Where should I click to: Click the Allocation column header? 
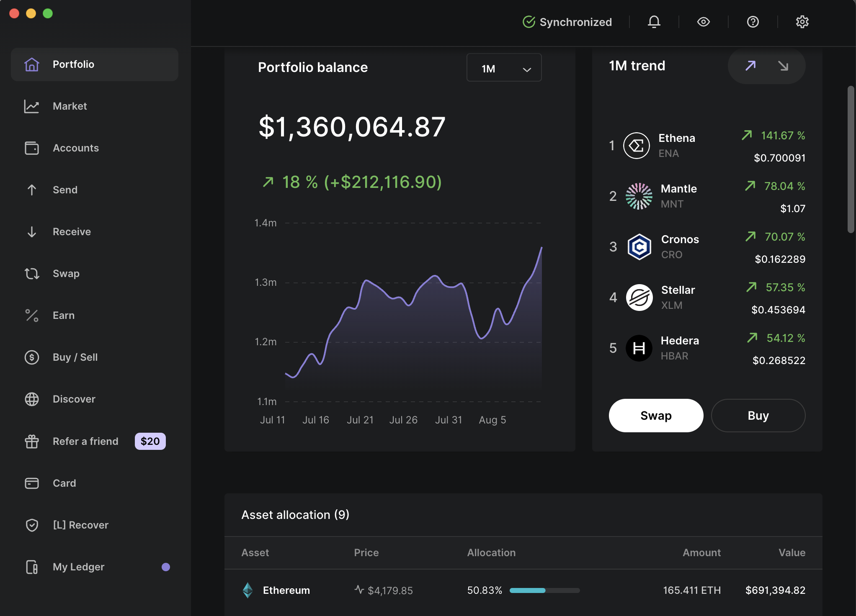tap(491, 553)
